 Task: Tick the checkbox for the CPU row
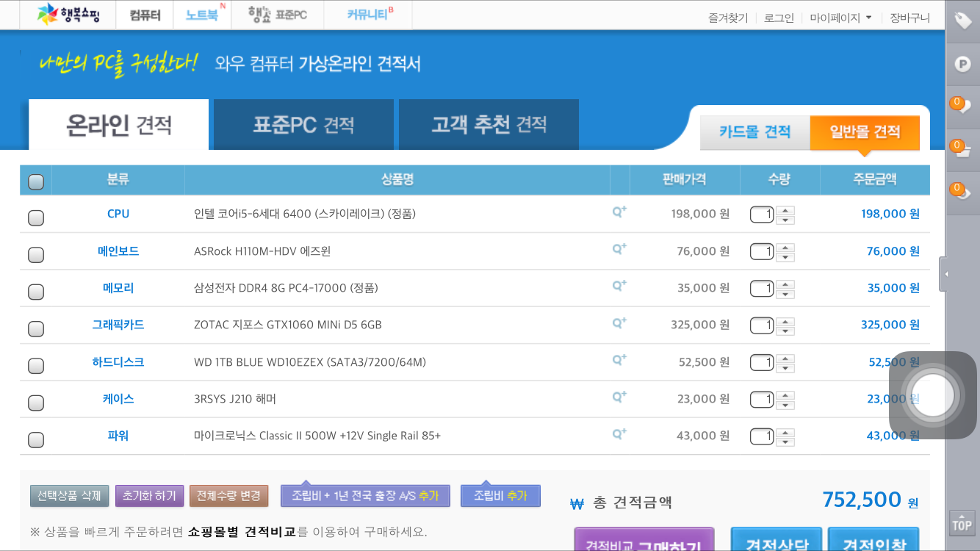[35, 217]
